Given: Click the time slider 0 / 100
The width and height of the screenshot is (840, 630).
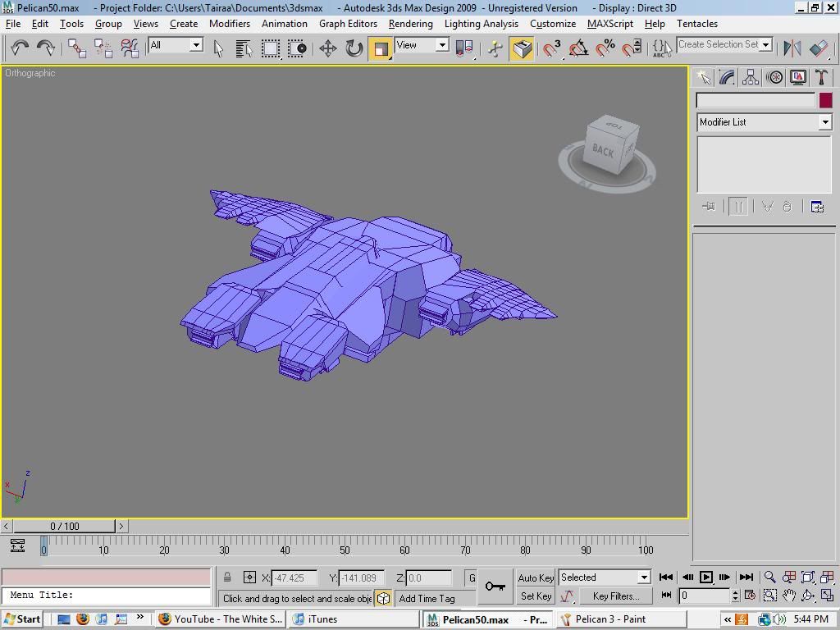Looking at the screenshot, I should (x=64, y=526).
